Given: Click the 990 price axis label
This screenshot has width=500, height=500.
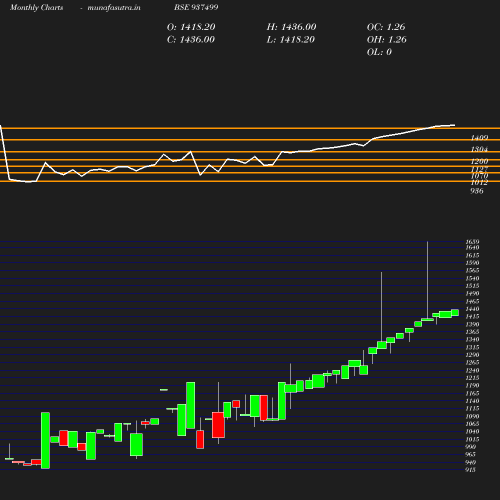Looking at the screenshot, I should tap(471, 447).
